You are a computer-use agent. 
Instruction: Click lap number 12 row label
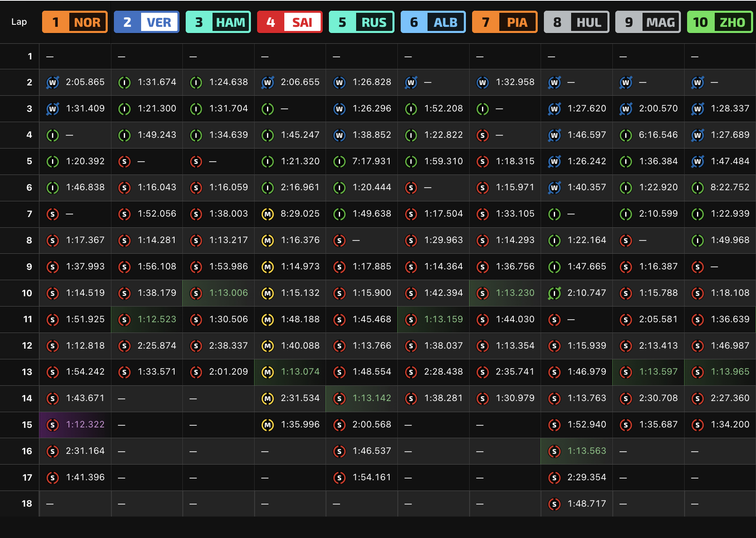[x=27, y=346]
